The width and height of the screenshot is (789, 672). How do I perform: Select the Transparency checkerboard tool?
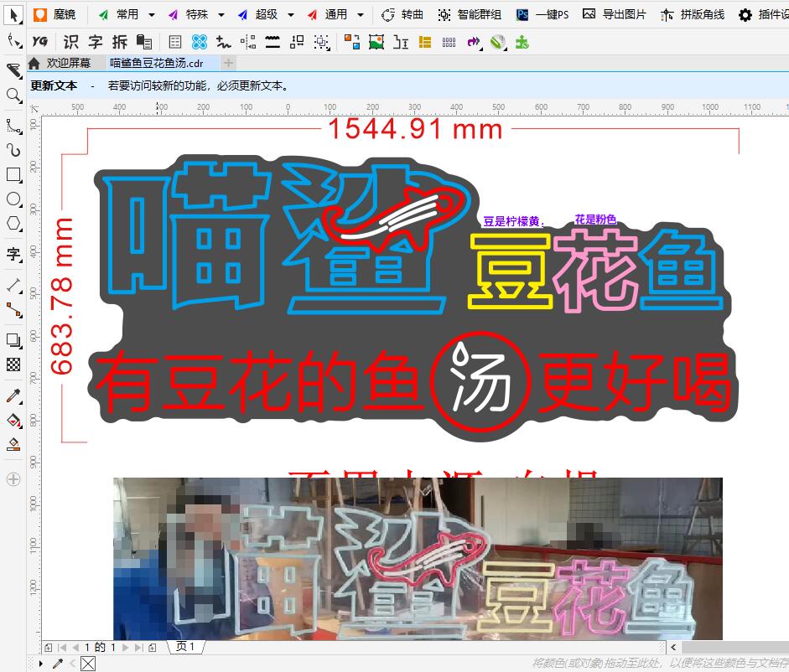[x=13, y=365]
